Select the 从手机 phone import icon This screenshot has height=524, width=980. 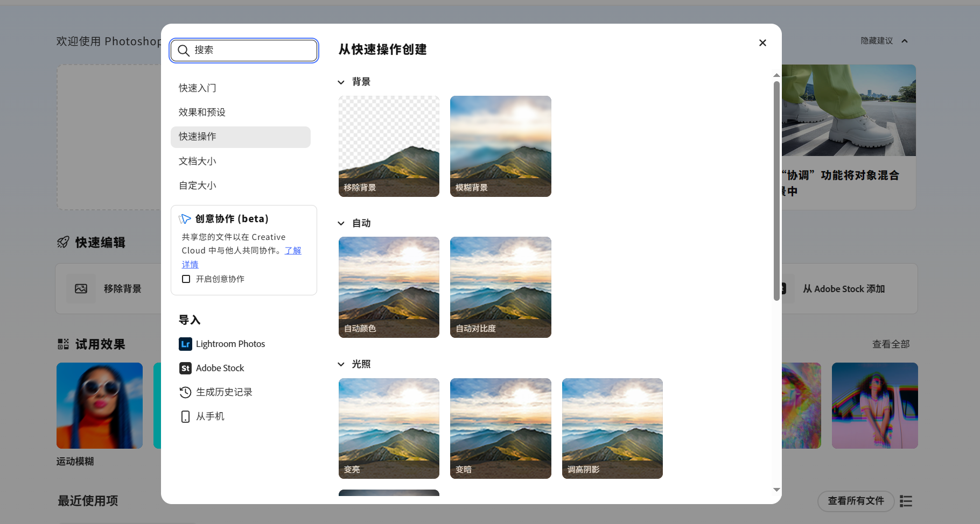(x=185, y=416)
